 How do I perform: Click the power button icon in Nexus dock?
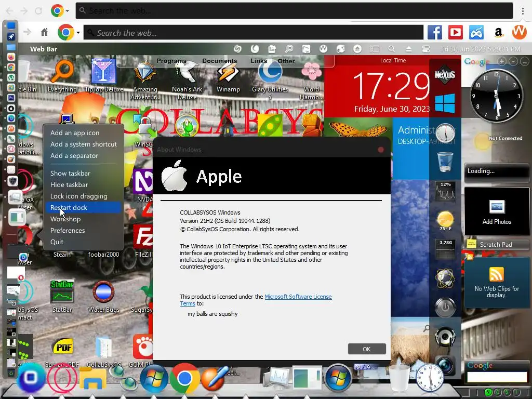pyautogui.click(x=445, y=308)
